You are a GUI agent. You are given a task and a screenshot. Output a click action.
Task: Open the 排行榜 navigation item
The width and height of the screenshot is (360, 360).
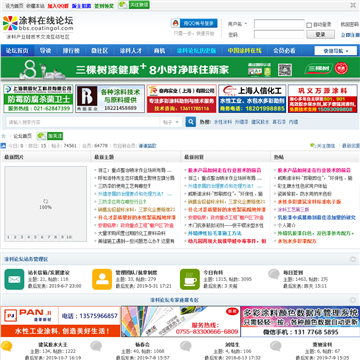click(71, 51)
